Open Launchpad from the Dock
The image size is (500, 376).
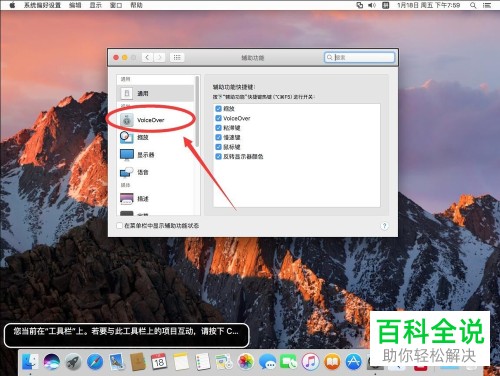coord(73,362)
